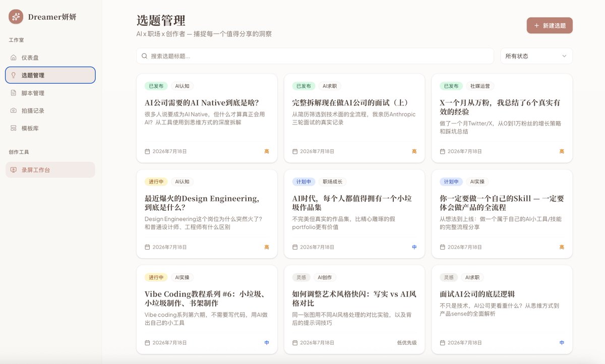
Task: Click calendar icon on 艺术风格 card
Action: [x=295, y=342]
